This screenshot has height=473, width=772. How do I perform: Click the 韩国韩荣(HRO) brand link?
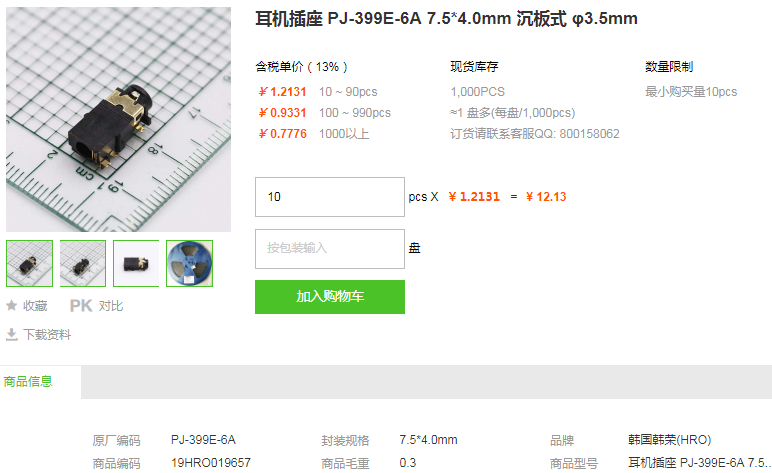pyautogui.click(x=670, y=440)
